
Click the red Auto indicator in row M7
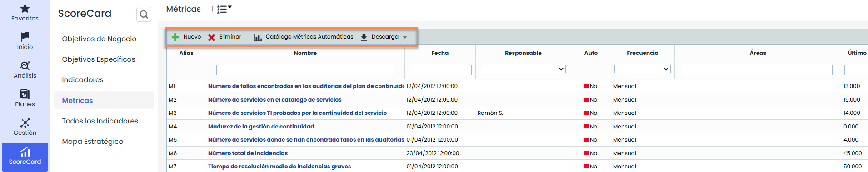tap(586, 167)
